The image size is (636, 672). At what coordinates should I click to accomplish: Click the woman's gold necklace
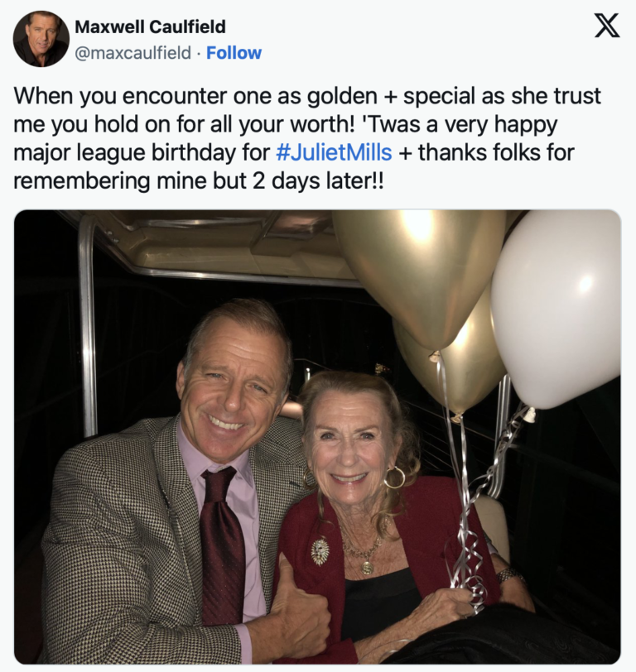363,552
